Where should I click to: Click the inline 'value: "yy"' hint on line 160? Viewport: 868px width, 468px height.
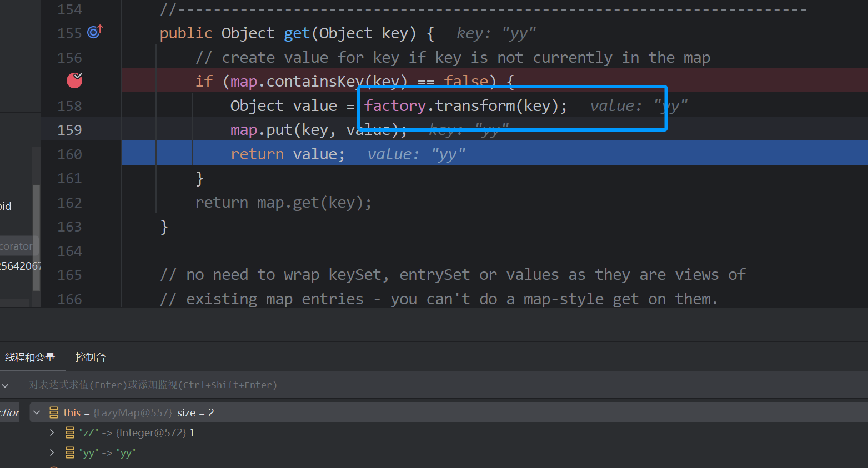click(x=416, y=154)
